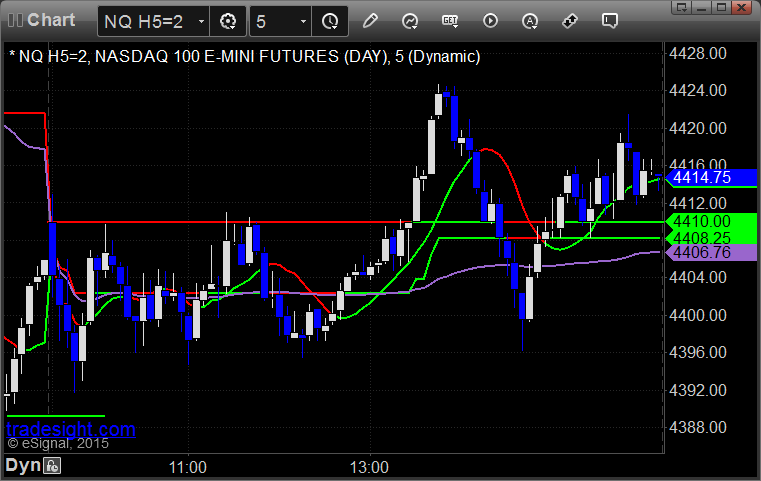Click the 4404.00 price axis label
This screenshot has height=481, width=761.
pos(697,278)
